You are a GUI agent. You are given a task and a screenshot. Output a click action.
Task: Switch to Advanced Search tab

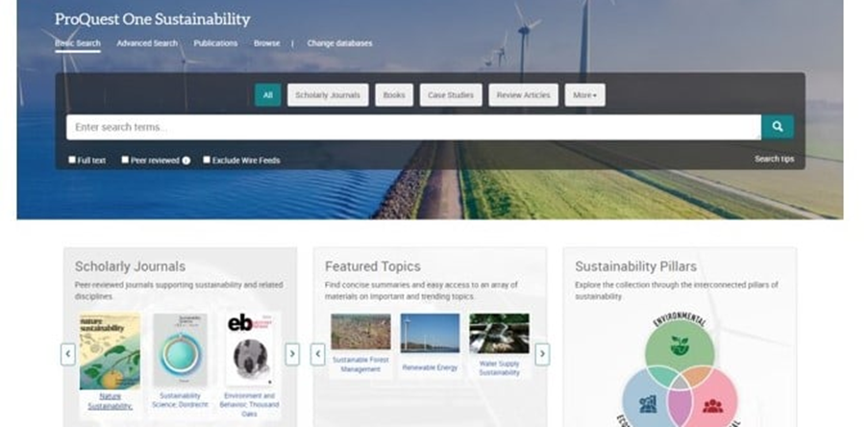147,43
